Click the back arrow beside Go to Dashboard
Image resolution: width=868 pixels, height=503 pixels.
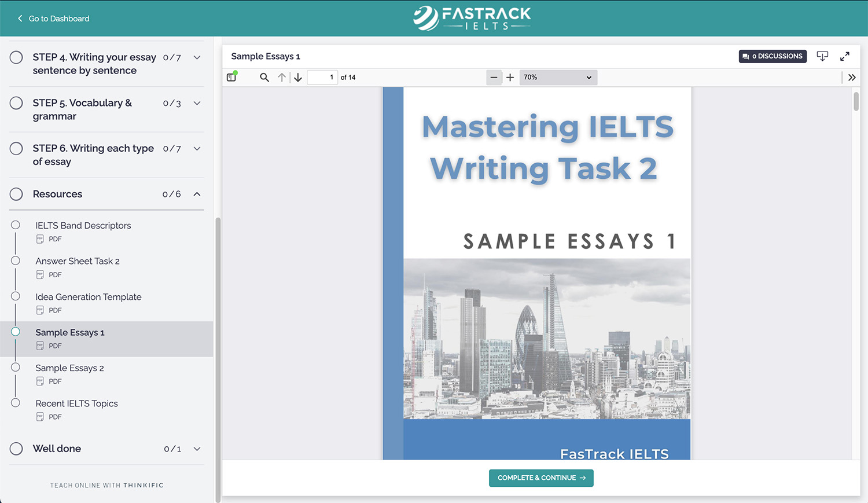point(20,19)
